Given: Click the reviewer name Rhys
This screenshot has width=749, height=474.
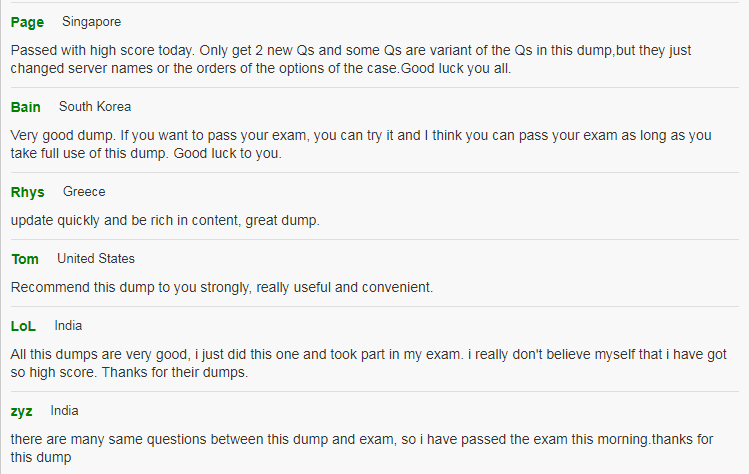Looking at the screenshot, I should [27, 192].
